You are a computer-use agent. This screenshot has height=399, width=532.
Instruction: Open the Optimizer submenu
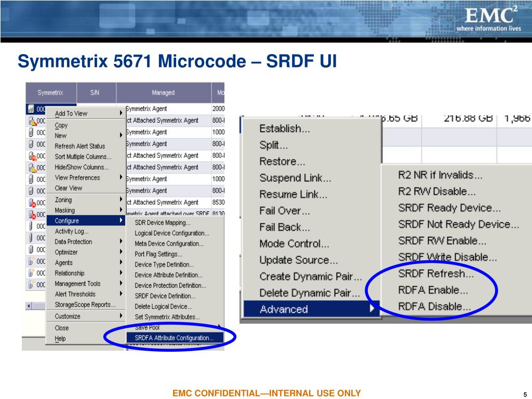point(86,252)
